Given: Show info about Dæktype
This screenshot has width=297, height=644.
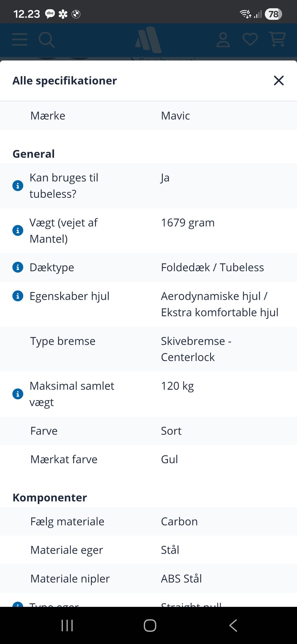Looking at the screenshot, I should point(18,267).
